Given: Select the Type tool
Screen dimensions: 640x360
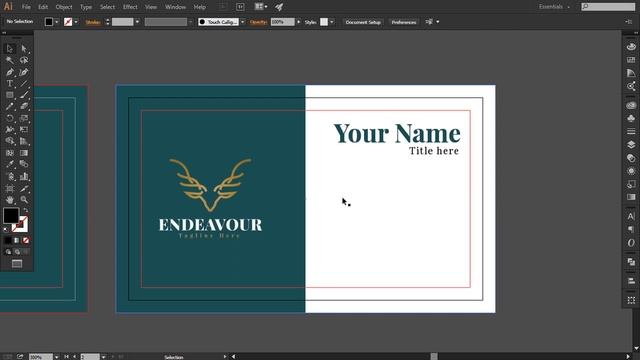Looking at the screenshot, I should coord(10,84).
